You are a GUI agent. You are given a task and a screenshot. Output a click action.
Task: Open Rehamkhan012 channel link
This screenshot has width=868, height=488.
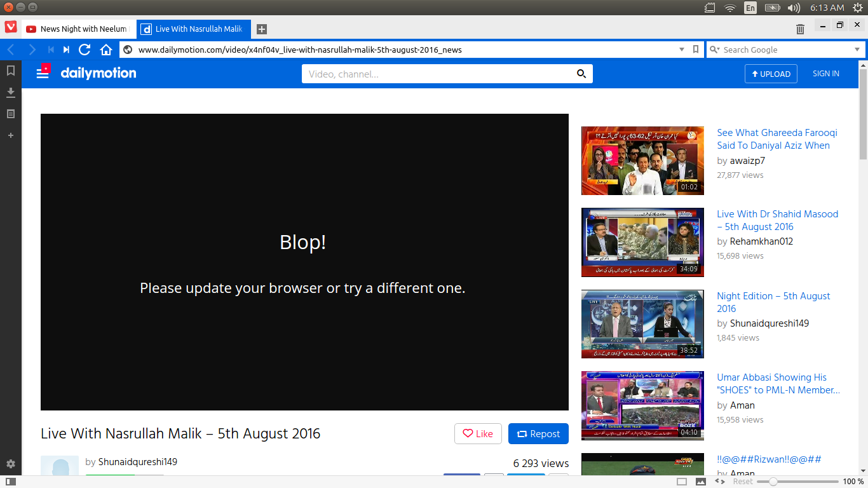[x=761, y=241]
